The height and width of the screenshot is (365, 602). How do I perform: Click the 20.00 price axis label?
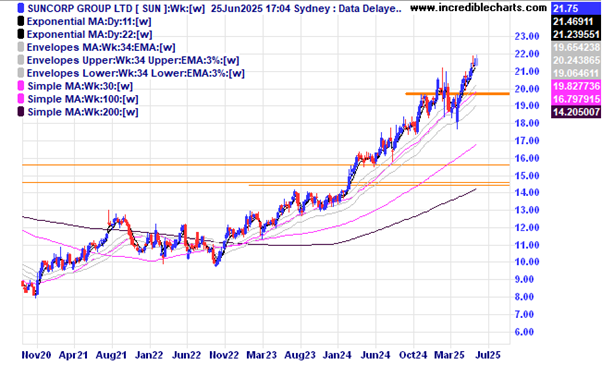coord(527,89)
